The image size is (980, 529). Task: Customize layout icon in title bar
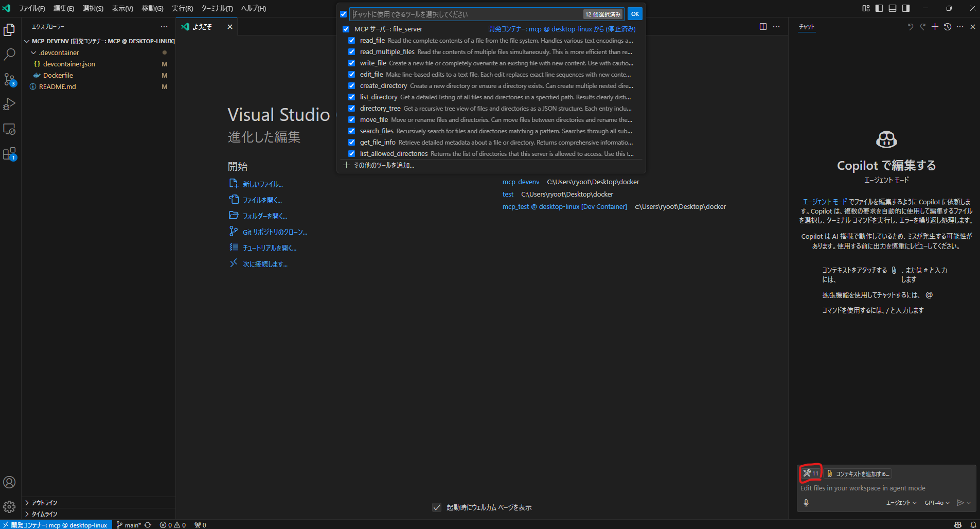point(866,8)
